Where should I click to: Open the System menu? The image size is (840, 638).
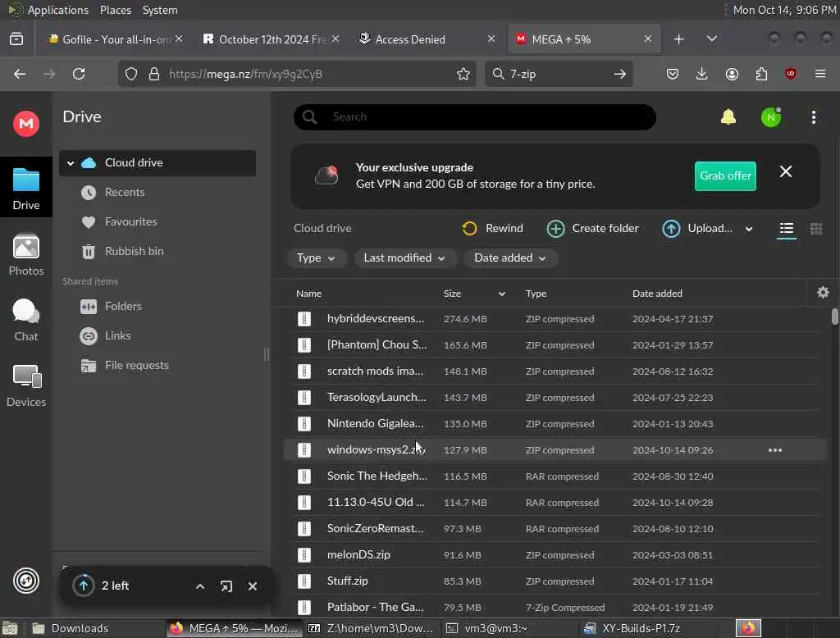tap(160, 10)
